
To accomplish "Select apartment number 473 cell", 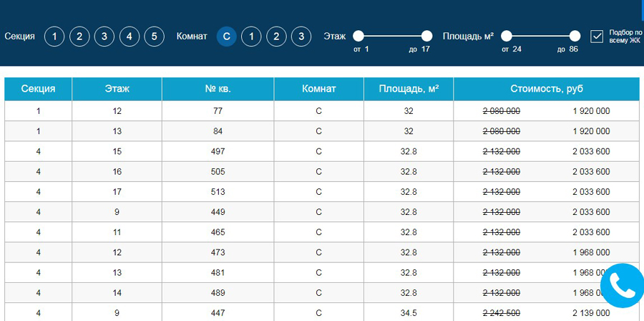I will pyautogui.click(x=218, y=252).
